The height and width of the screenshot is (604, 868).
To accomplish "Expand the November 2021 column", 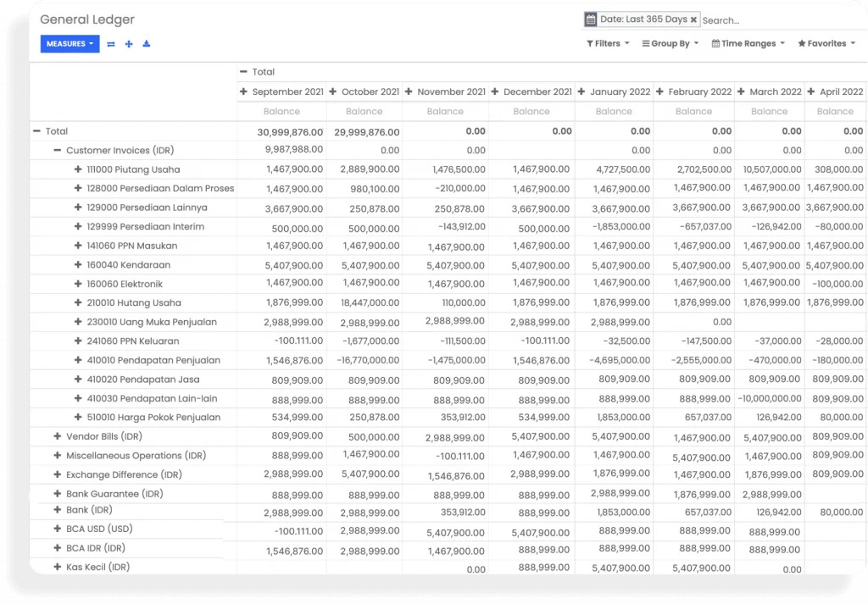I will click(x=409, y=91).
